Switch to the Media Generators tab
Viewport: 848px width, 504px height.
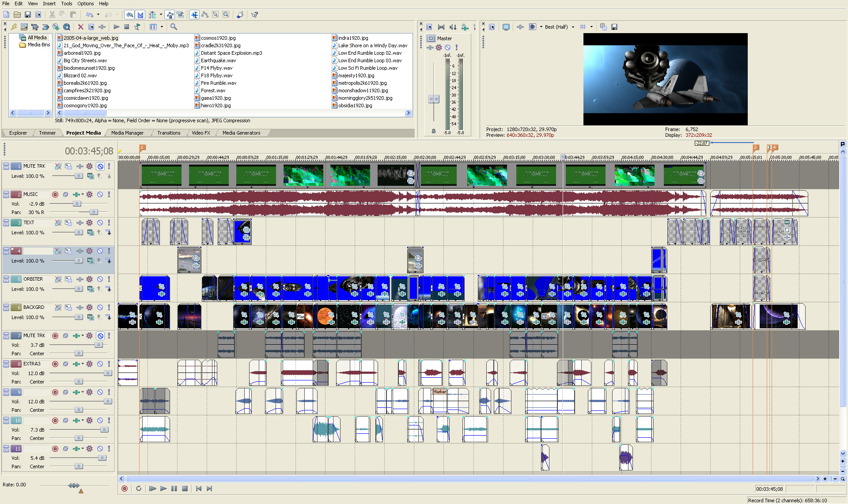tap(241, 133)
